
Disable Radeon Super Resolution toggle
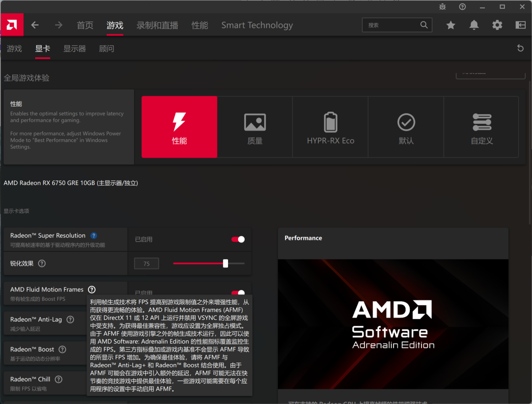click(238, 239)
